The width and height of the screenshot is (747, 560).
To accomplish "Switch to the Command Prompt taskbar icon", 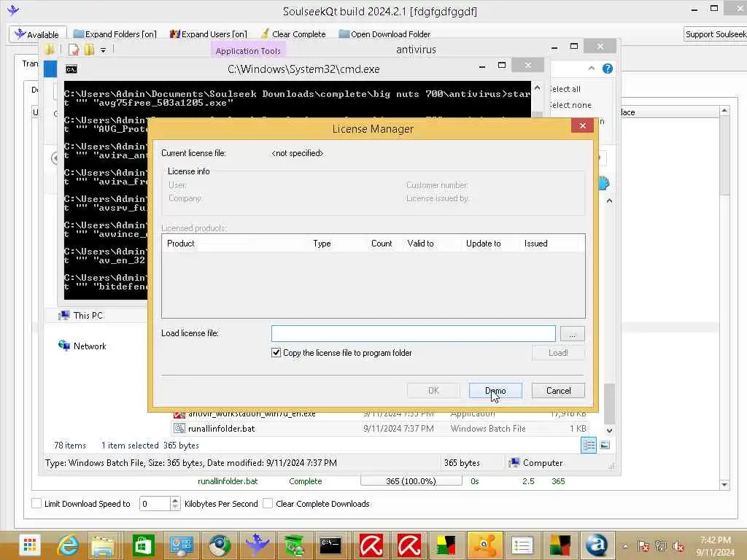I will (330, 545).
